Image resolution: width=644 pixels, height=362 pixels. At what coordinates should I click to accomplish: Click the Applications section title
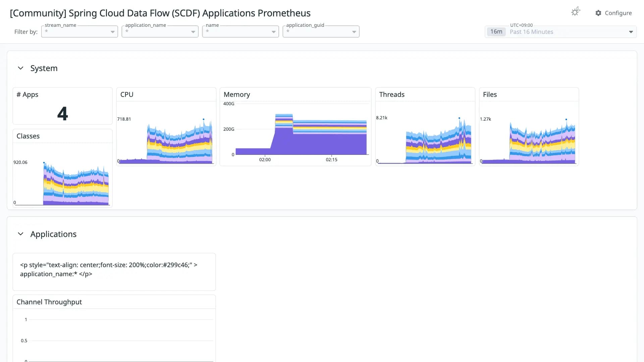click(53, 234)
